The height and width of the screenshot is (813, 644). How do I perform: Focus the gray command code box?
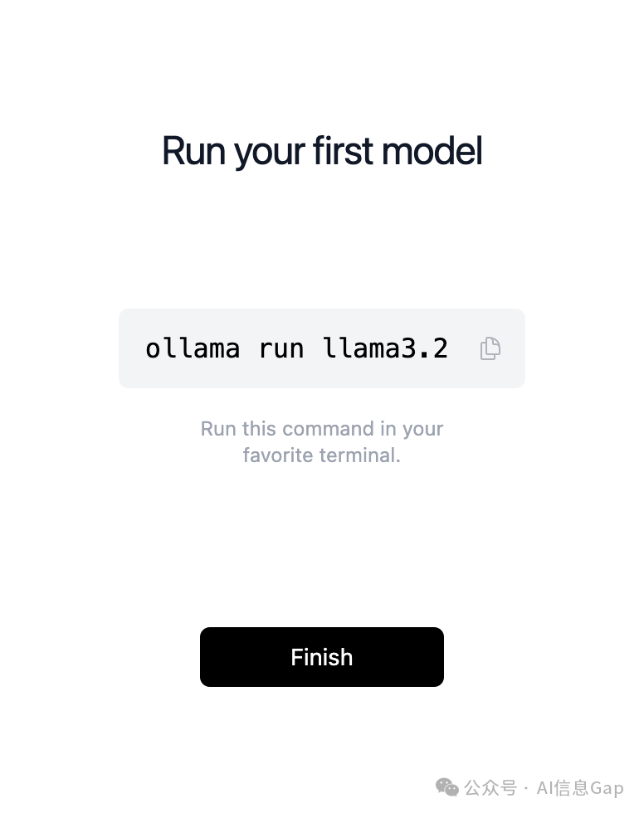322,348
